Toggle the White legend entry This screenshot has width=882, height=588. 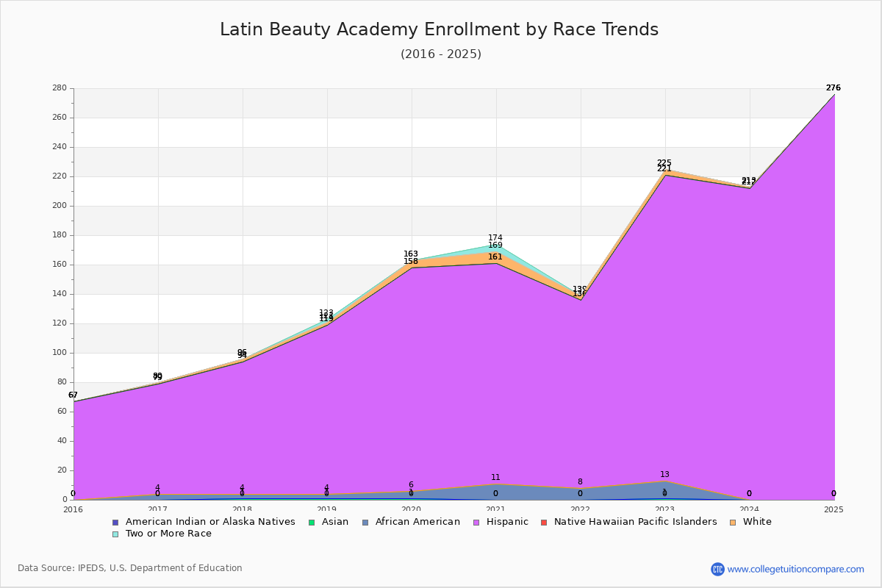pos(751,522)
